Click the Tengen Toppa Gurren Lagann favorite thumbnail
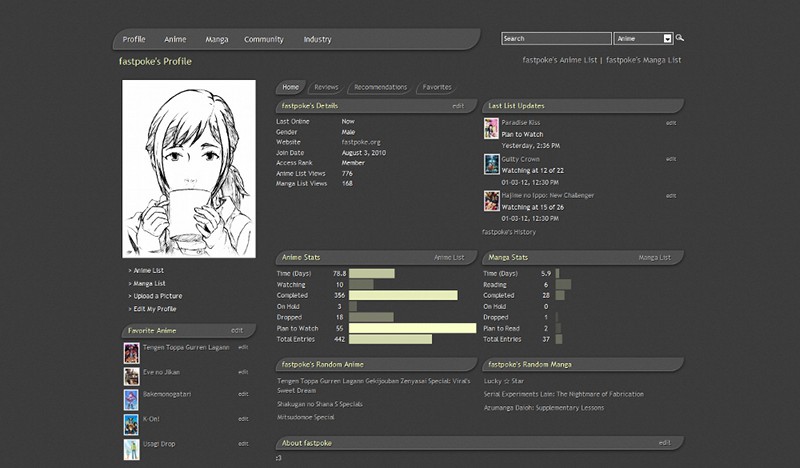 131,353
